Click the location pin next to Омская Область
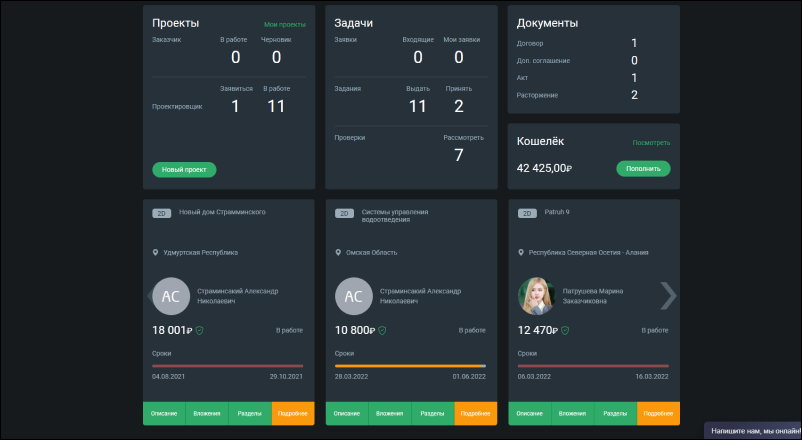This screenshot has height=440, width=802. [338, 253]
